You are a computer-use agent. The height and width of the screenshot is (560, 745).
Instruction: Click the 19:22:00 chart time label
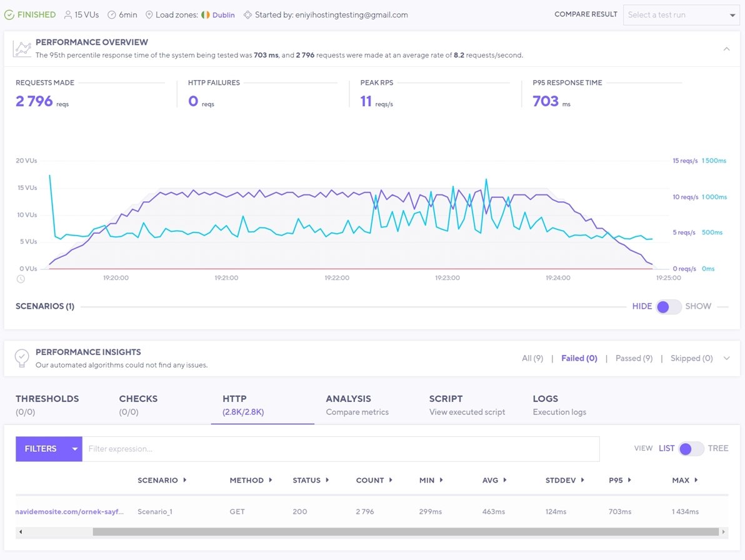[337, 278]
